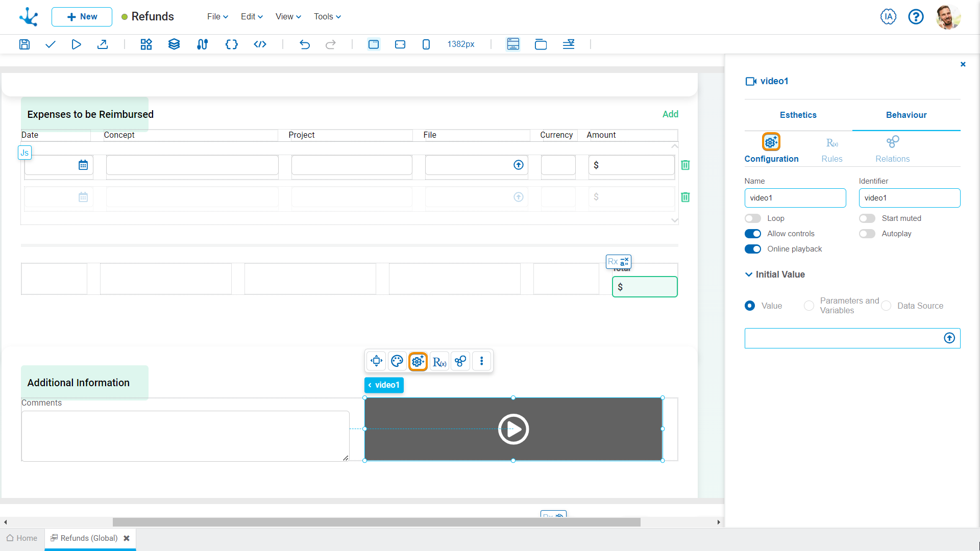980x551 pixels.
Task: Click the move/reorder icon on video1
Action: point(376,361)
